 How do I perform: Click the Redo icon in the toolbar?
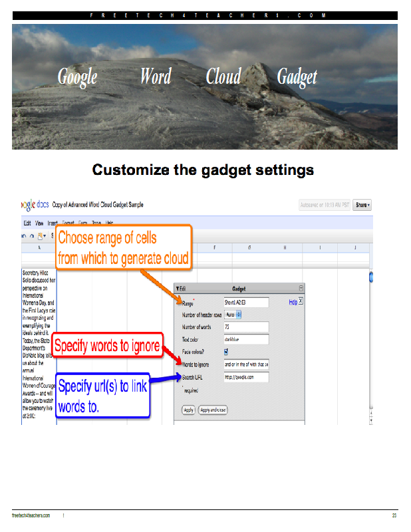(32, 236)
